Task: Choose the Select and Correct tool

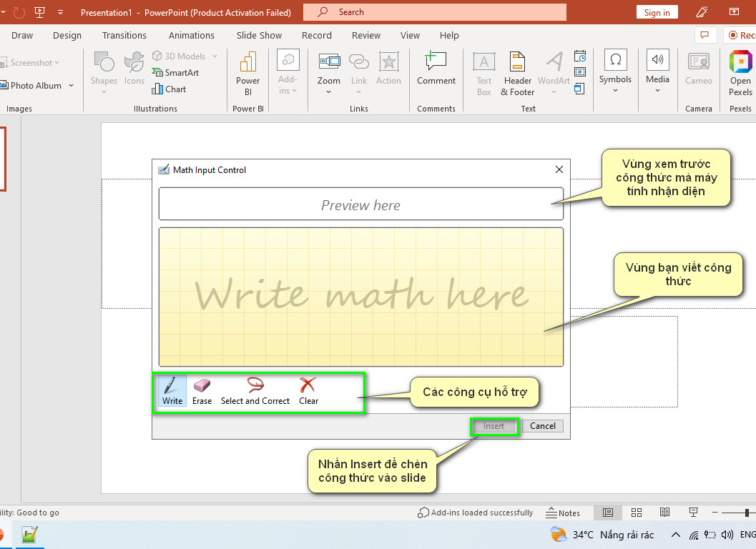Action: 255,391
